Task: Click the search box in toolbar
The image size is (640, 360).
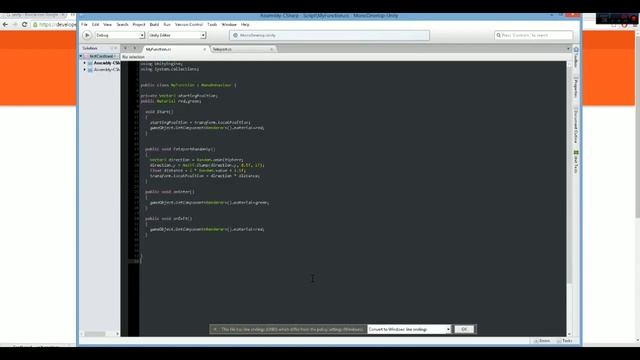Action: (x=533, y=36)
